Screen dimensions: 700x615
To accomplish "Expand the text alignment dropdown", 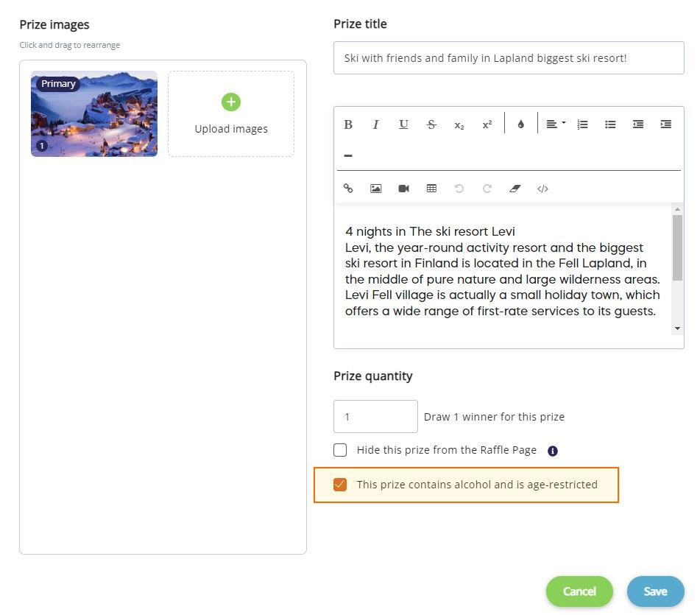I will pos(556,124).
